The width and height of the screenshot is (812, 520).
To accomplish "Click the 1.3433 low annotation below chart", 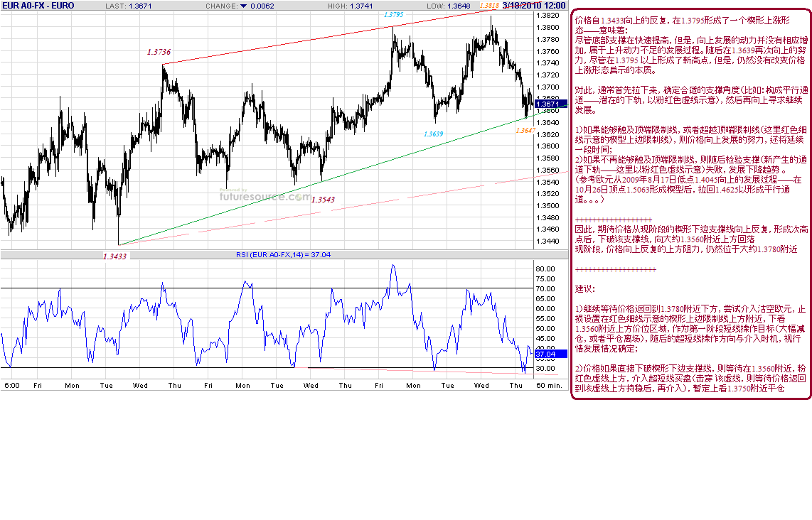I will [114, 256].
